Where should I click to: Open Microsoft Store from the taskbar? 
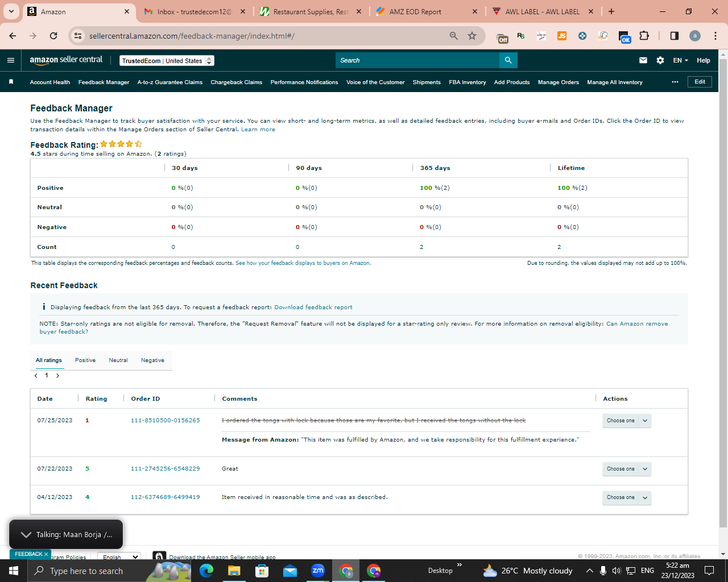pyautogui.click(x=262, y=571)
